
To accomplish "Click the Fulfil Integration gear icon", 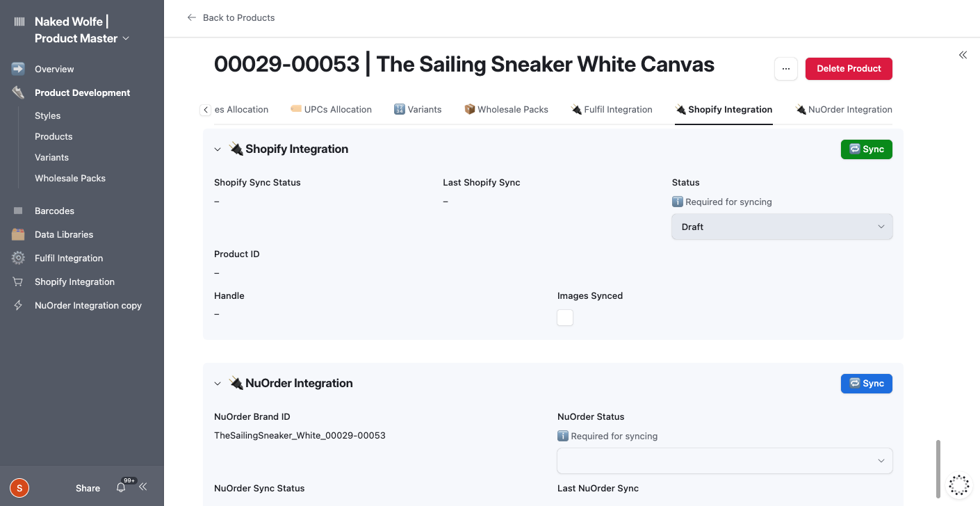I will (18, 258).
